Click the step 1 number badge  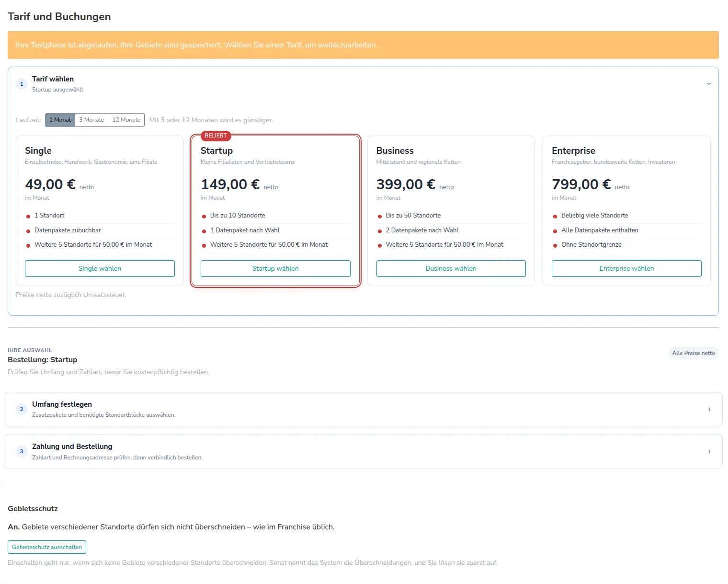22,84
